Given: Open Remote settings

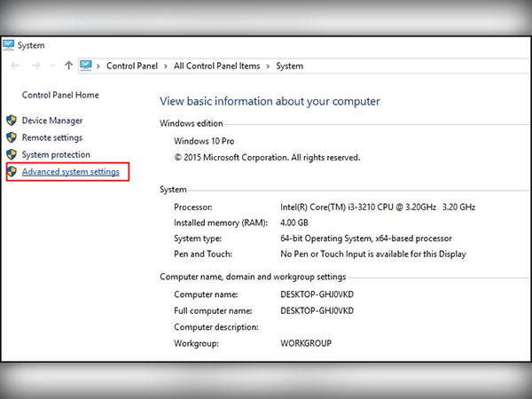Looking at the screenshot, I should click(52, 137).
